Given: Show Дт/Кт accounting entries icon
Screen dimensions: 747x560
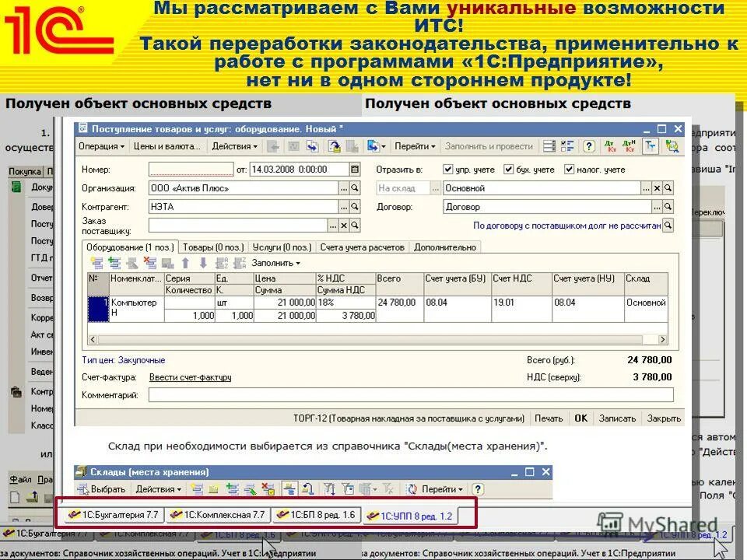Looking at the screenshot, I should (610, 147).
